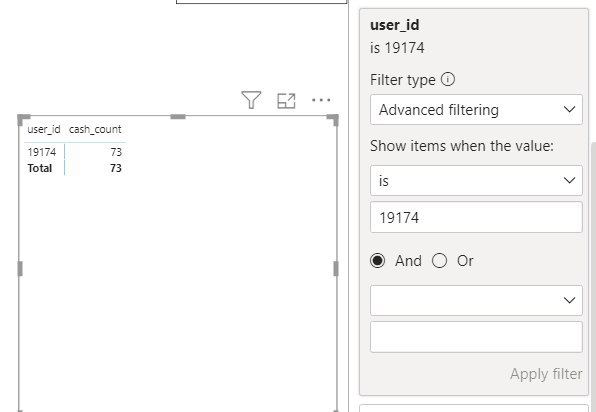Click the user_id column header
The width and height of the screenshot is (596, 412).
pyautogui.click(x=44, y=129)
